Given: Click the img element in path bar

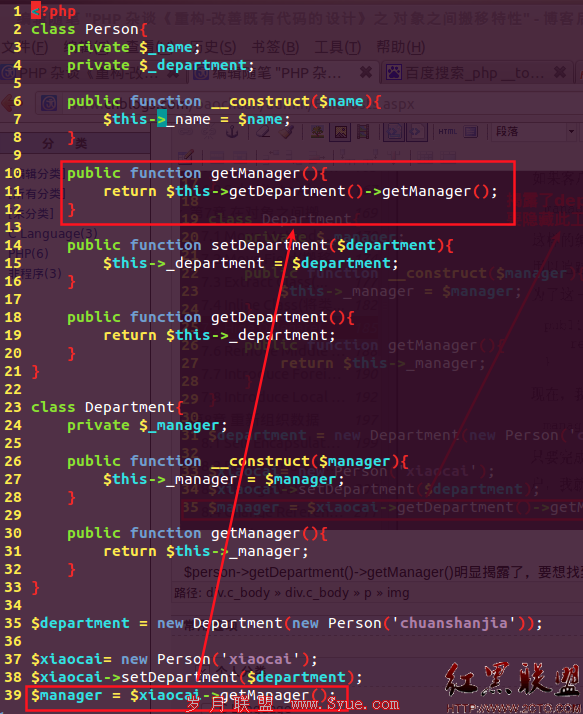Looking at the screenshot, I should [x=398, y=593].
